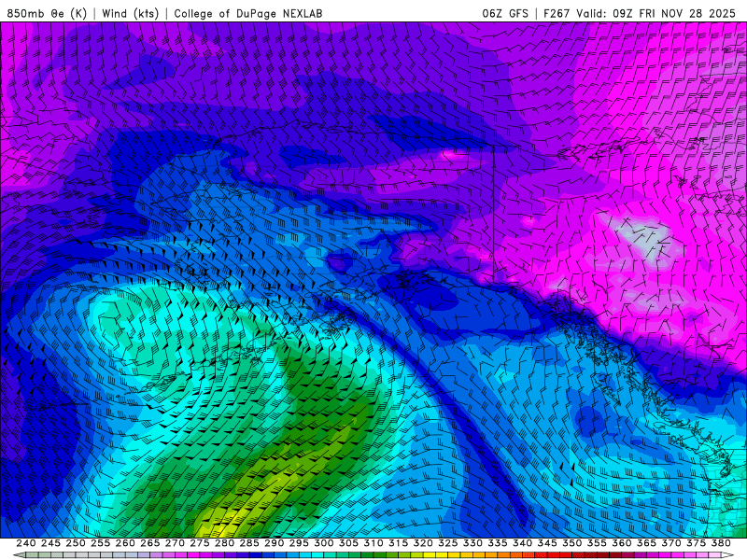Click the 285 color scale label
Screen dimensions: 747x560
click(x=249, y=543)
